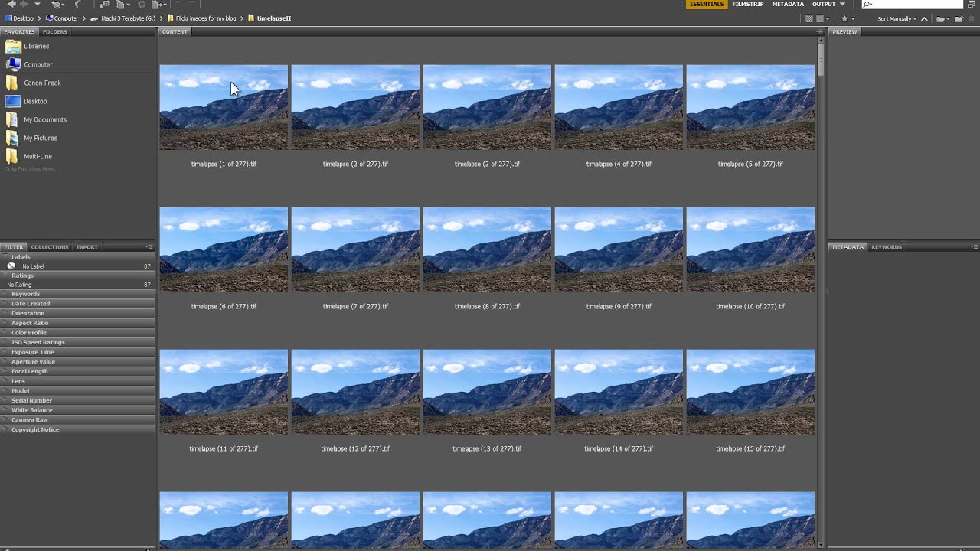Viewport: 980px width, 551px height.
Task: Click the return to Photoshop boomerang icon
Action: tap(77, 5)
